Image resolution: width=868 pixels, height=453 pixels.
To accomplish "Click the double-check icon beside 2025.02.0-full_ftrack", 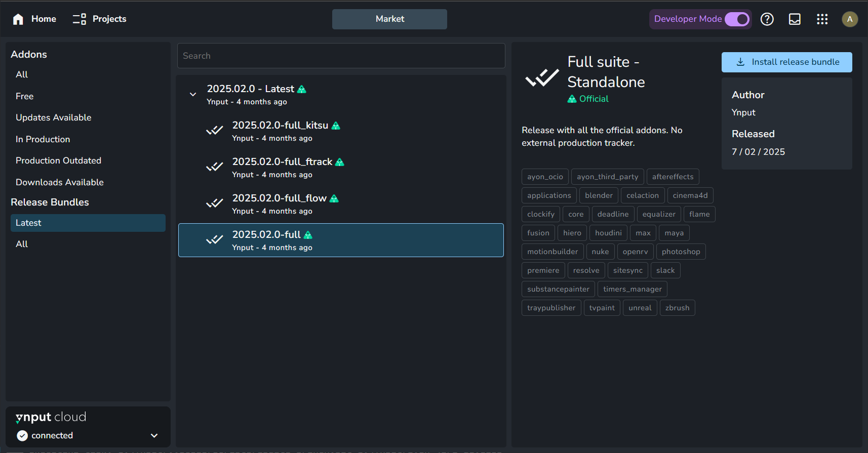I will 215,167.
